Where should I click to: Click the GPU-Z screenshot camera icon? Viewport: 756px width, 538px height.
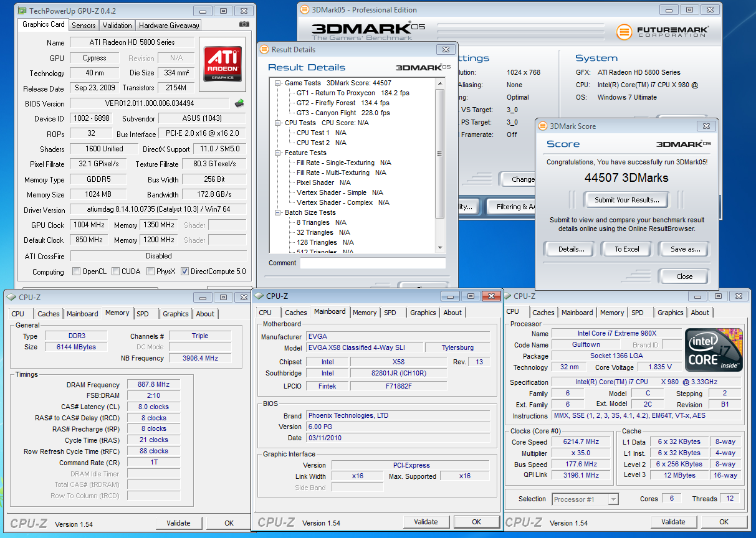(244, 24)
